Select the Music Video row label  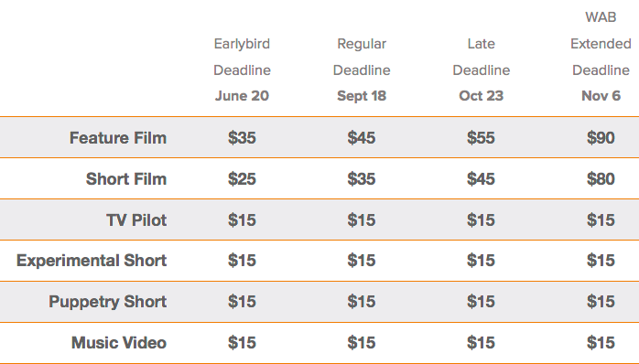pyautogui.click(x=119, y=342)
